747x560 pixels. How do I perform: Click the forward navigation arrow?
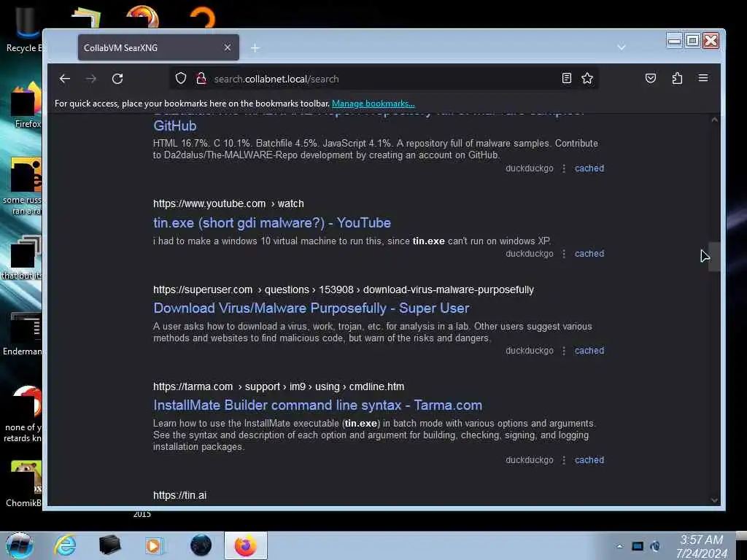[91, 79]
